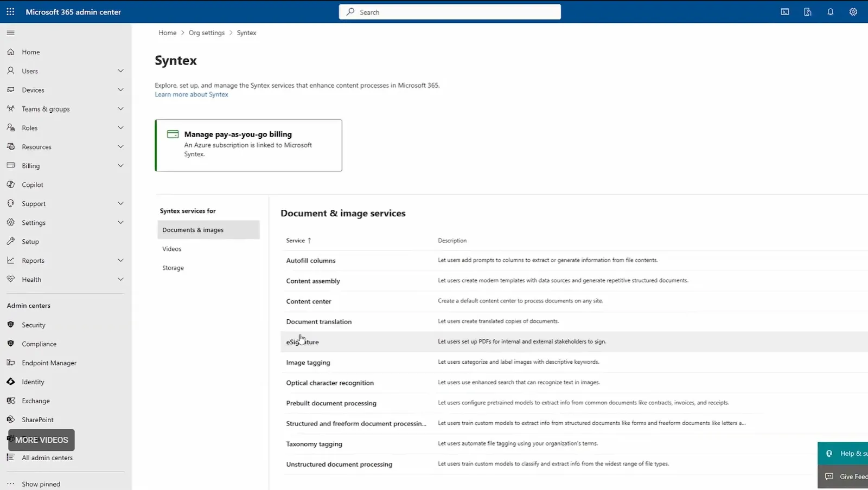Screen dimensions: 868x490
Task: Click the Setup wrench icon
Action: tap(10, 242)
